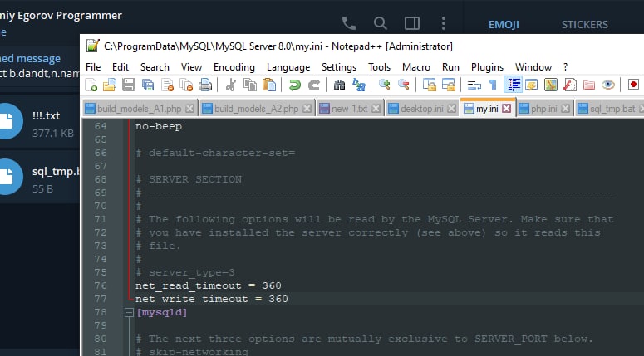Close the my.ini tab
644x356 pixels.
[x=507, y=108]
